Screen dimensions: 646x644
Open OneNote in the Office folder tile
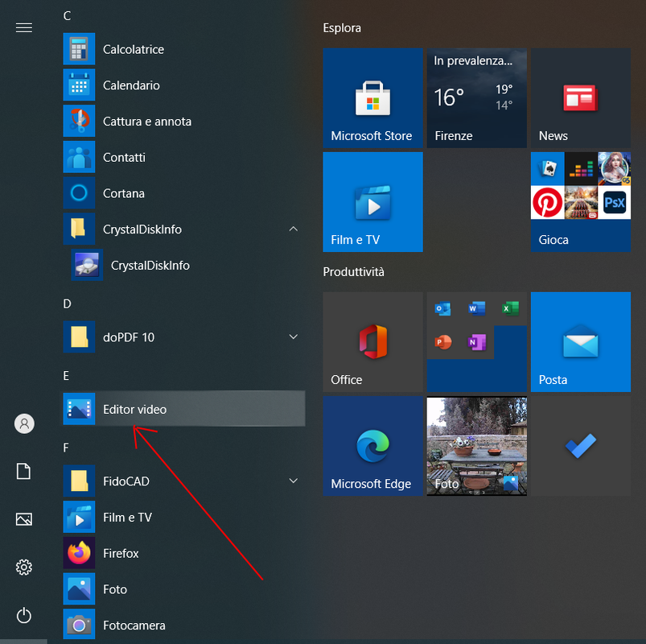(x=477, y=342)
